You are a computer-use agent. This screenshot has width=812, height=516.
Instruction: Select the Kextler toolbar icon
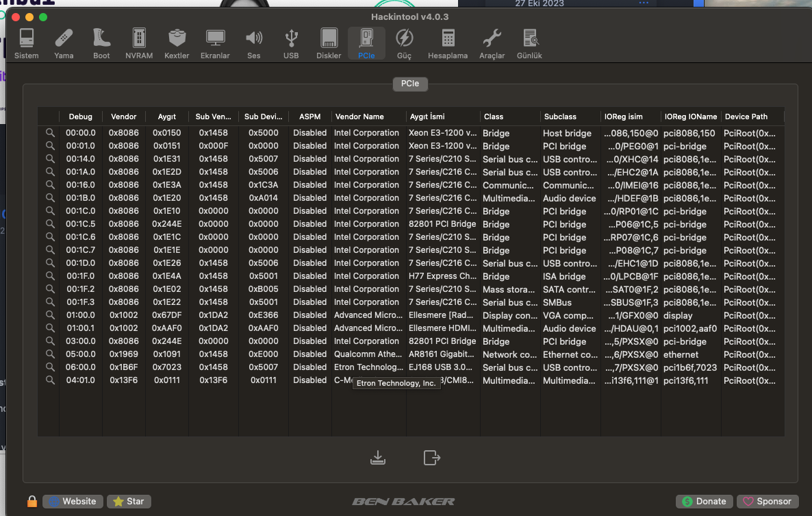pos(177,43)
